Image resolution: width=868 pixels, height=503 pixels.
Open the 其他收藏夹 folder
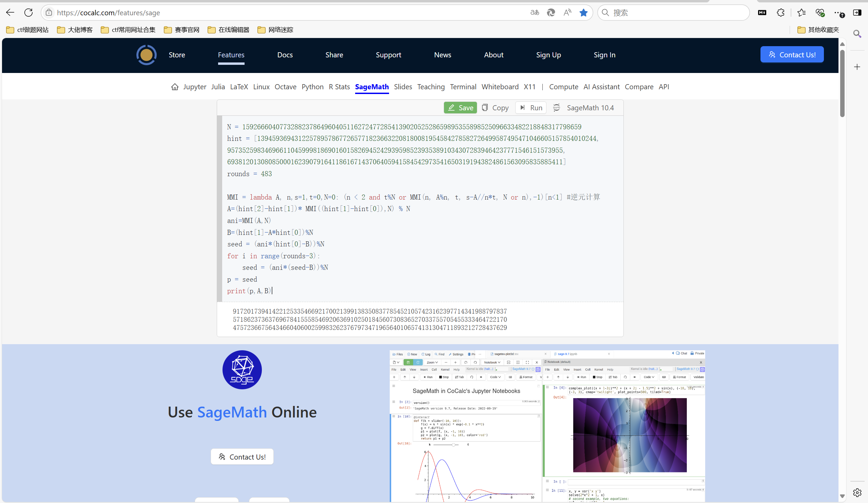coord(818,30)
